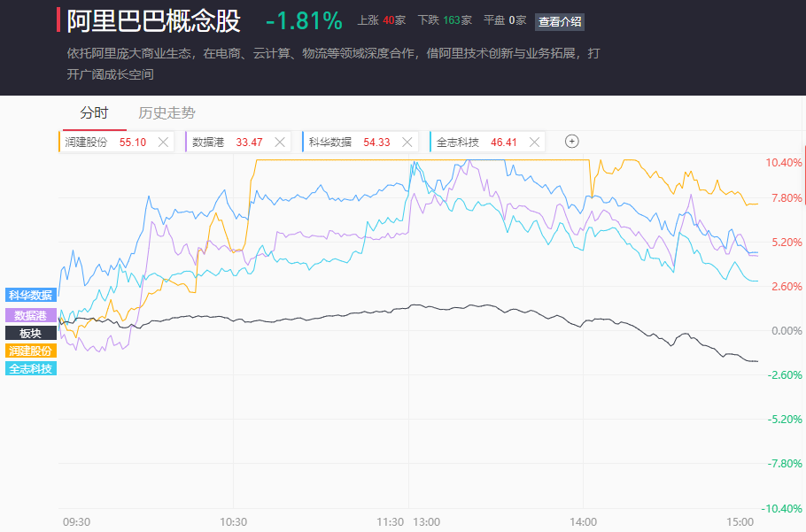Click the 55.10 price of 润建股份
Viewport: 806px width, 532px height.
pyautogui.click(x=133, y=143)
